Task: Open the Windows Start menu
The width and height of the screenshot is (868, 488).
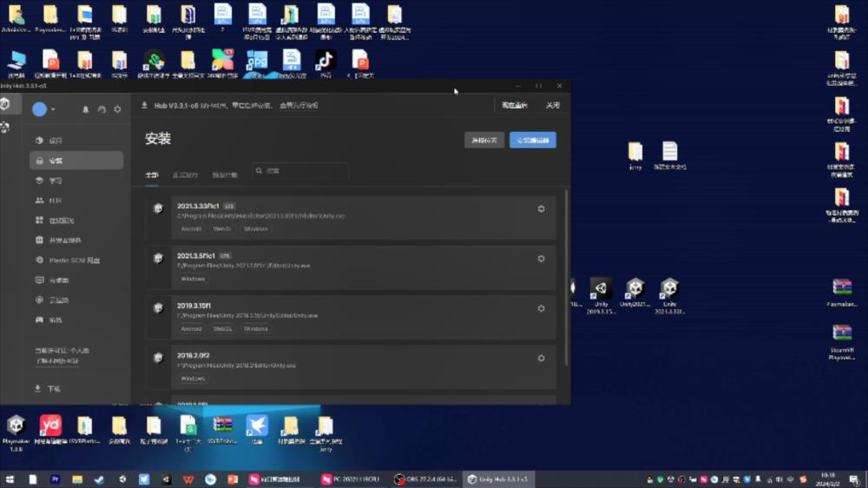Action: [10, 479]
